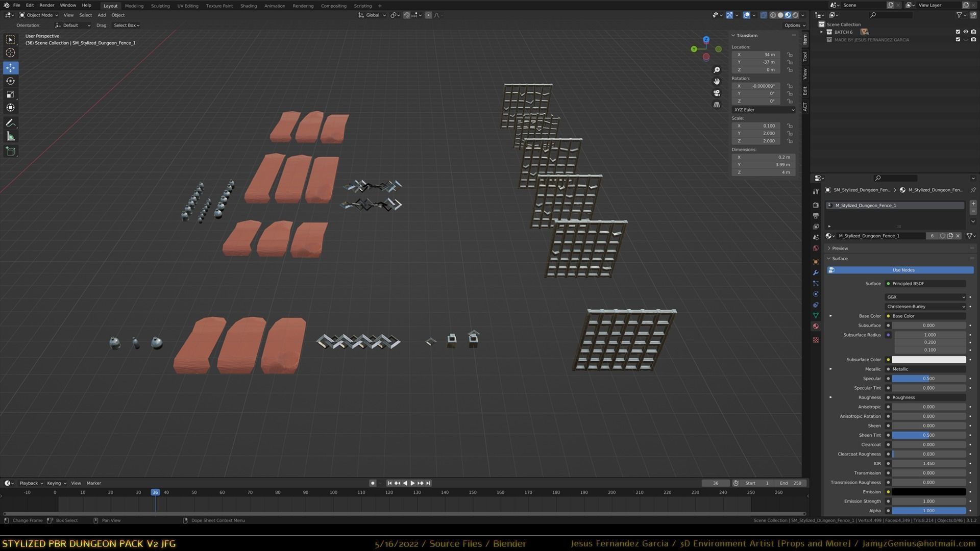This screenshot has width=980, height=551.
Task: Open Texture properties checker tab icon
Action: click(x=816, y=340)
